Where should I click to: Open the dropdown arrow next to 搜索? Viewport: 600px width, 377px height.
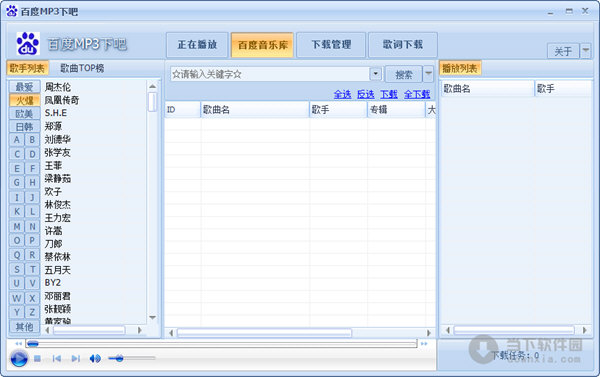(428, 74)
